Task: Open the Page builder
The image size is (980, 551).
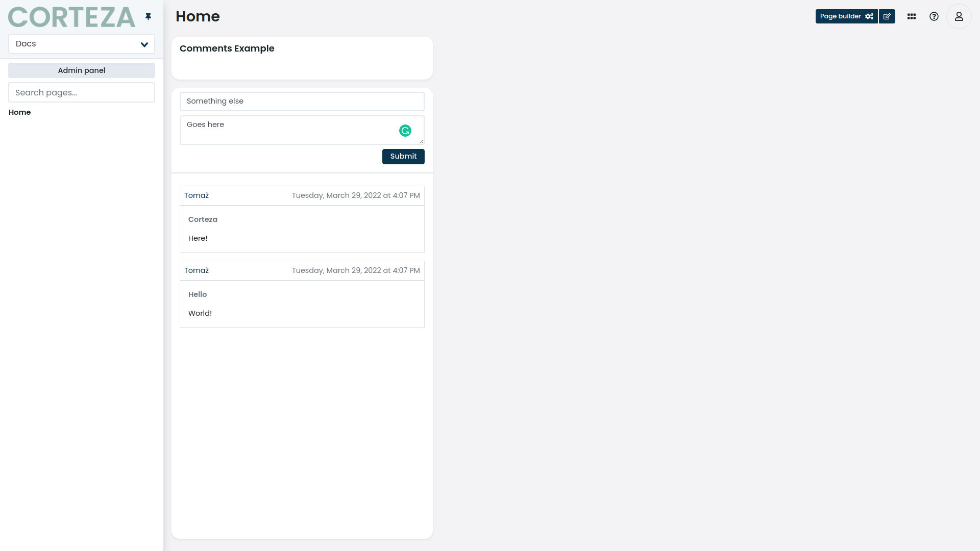Action: [x=846, y=16]
